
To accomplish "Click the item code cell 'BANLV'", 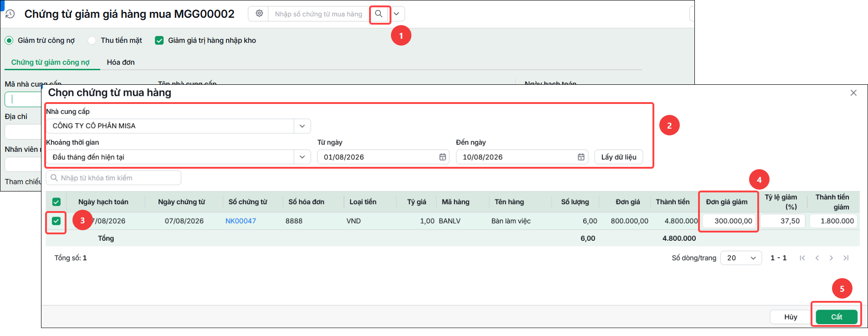I will coord(450,221).
